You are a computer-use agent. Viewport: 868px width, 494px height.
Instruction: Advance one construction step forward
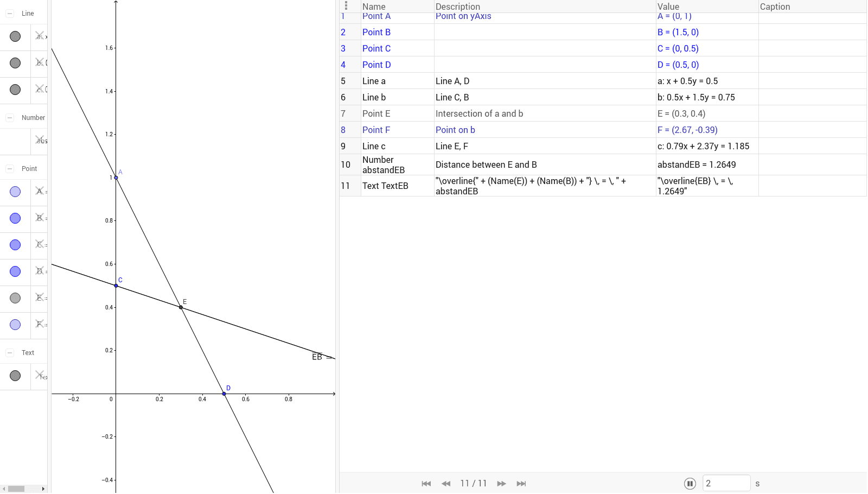502,484
